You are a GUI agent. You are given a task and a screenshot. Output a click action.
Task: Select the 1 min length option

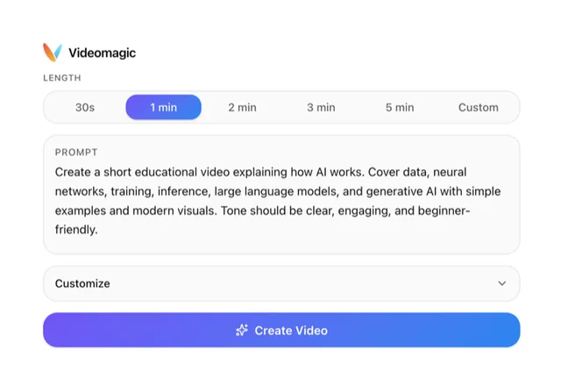click(x=164, y=107)
